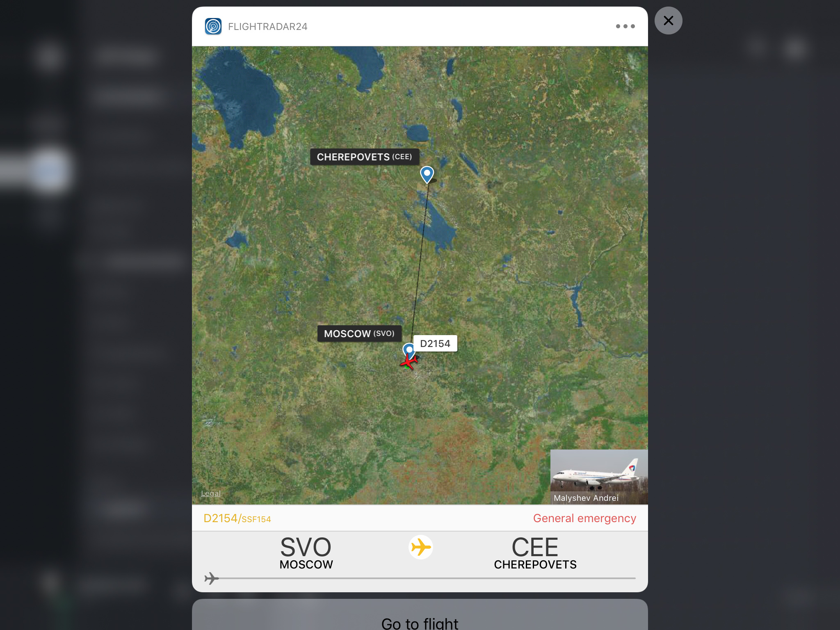Click the CHEREPOVETS (CEE) map label
840x630 pixels.
[x=364, y=157]
